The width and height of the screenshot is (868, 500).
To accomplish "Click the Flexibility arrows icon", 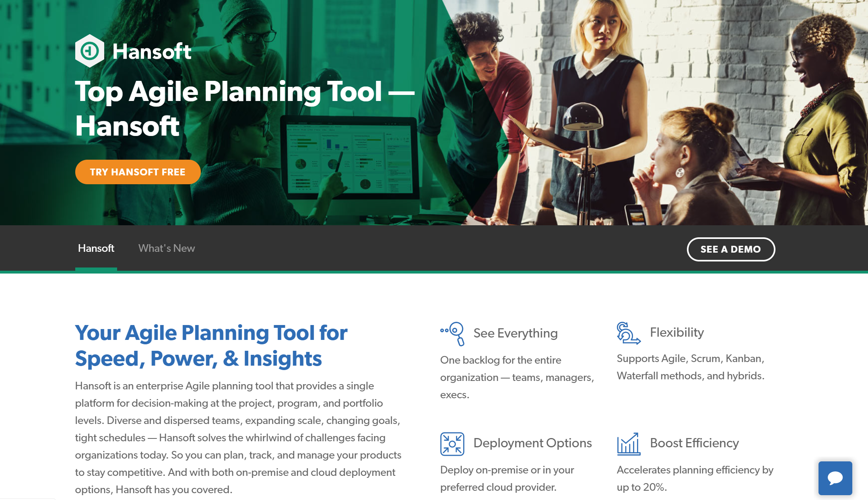I will point(629,333).
